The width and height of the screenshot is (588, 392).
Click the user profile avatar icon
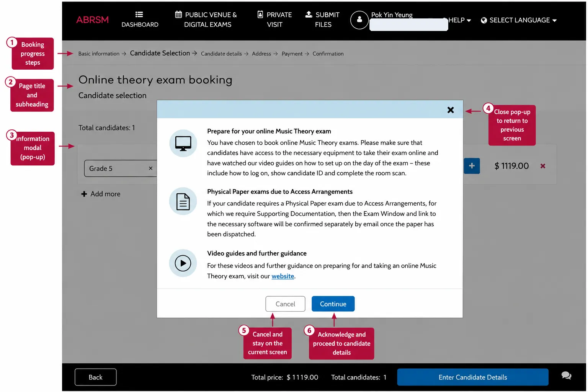pyautogui.click(x=359, y=20)
